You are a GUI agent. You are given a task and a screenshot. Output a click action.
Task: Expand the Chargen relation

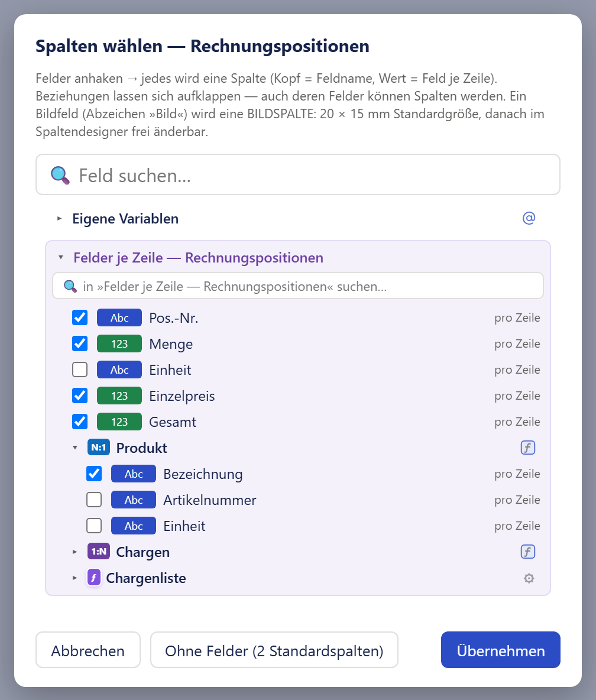pos(75,552)
